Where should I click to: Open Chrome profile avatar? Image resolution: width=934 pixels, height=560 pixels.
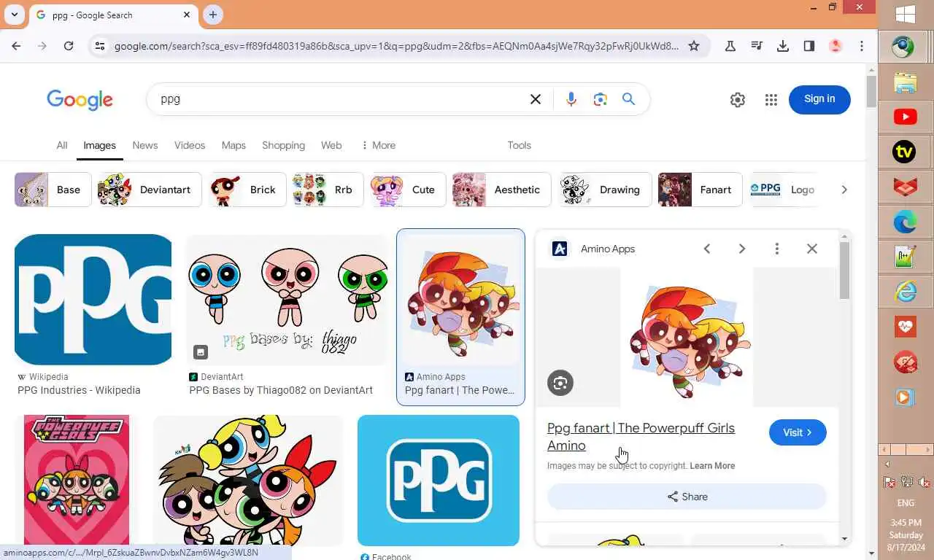(835, 46)
